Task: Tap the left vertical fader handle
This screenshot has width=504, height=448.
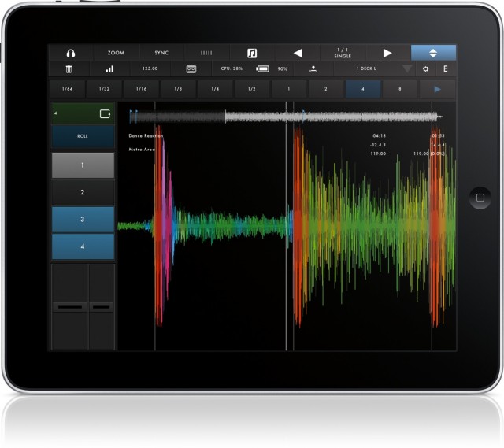Action: 70,305
